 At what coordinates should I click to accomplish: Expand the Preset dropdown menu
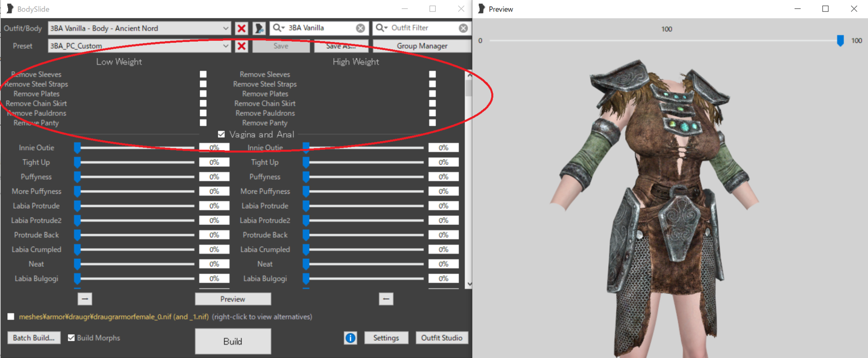tap(225, 46)
